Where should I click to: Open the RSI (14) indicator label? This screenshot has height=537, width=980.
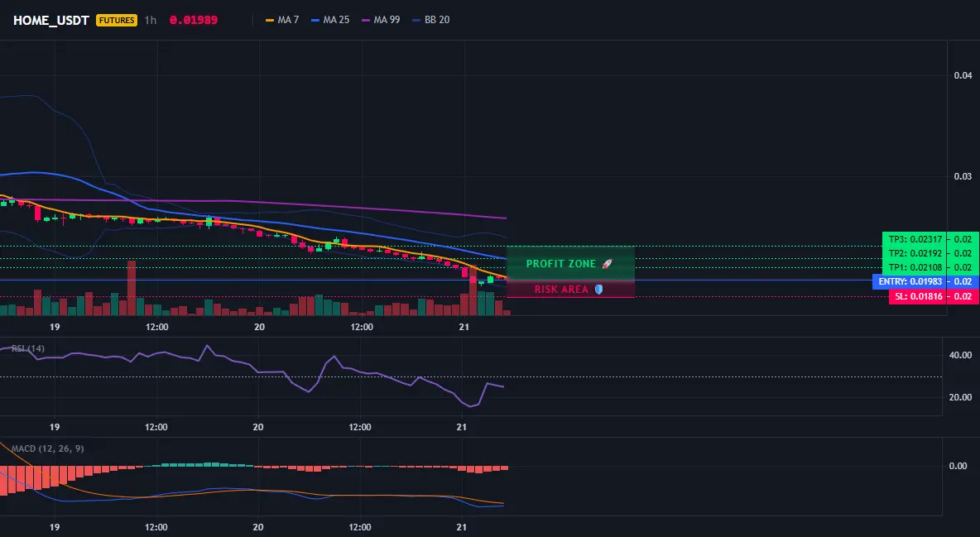coord(27,348)
